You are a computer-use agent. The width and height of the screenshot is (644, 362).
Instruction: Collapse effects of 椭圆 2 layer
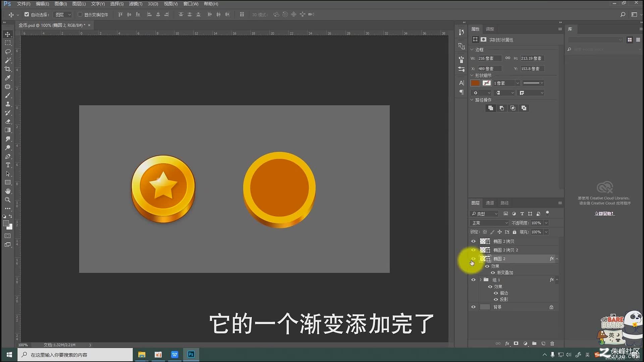click(x=557, y=259)
